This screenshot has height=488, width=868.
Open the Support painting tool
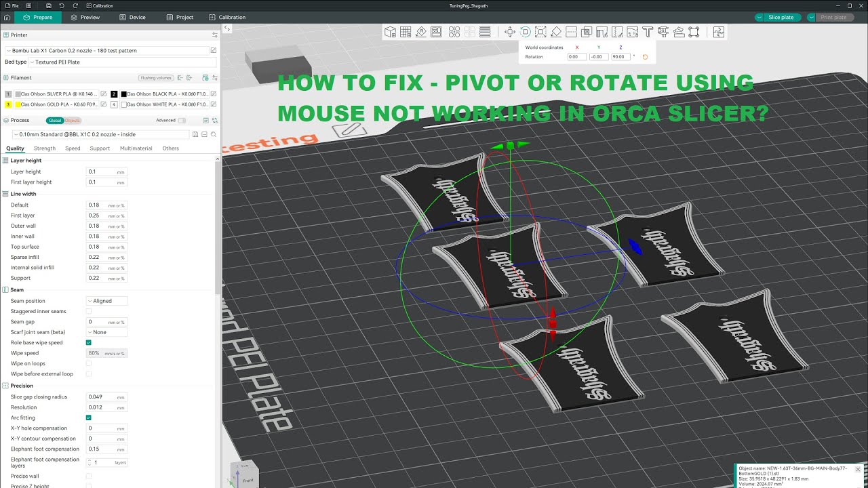point(601,32)
